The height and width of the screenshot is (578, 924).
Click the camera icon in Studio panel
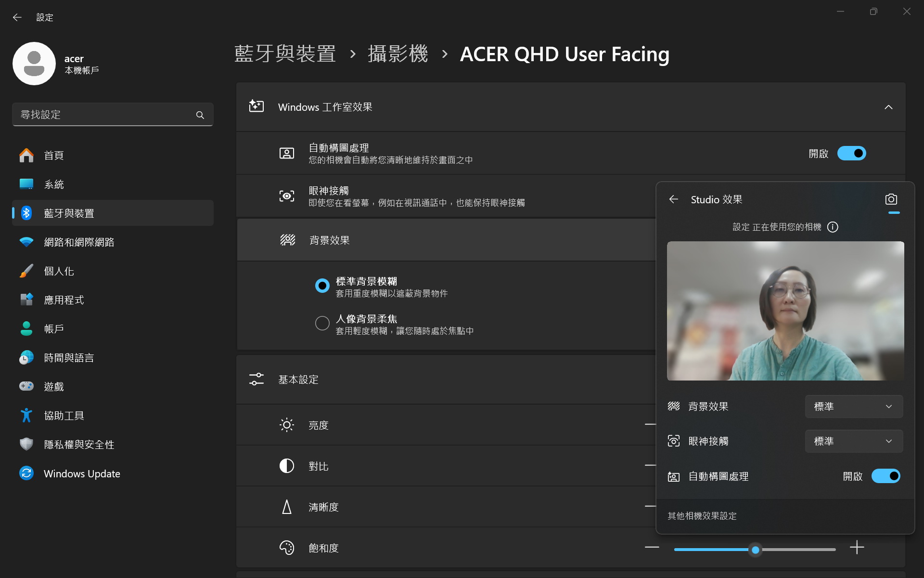(891, 199)
